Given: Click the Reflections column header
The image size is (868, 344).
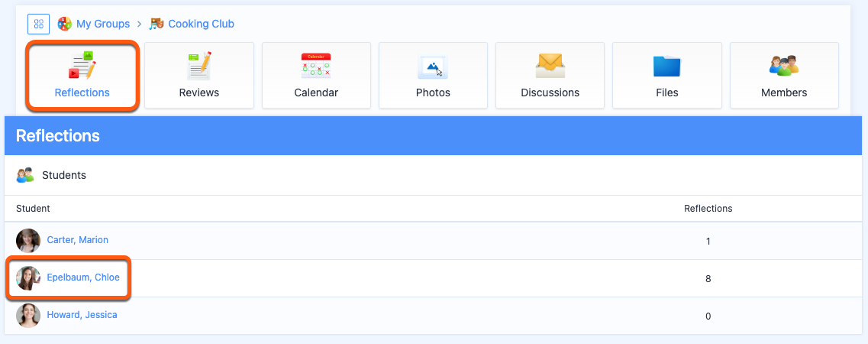Looking at the screenshot, I should pos(708,208).
